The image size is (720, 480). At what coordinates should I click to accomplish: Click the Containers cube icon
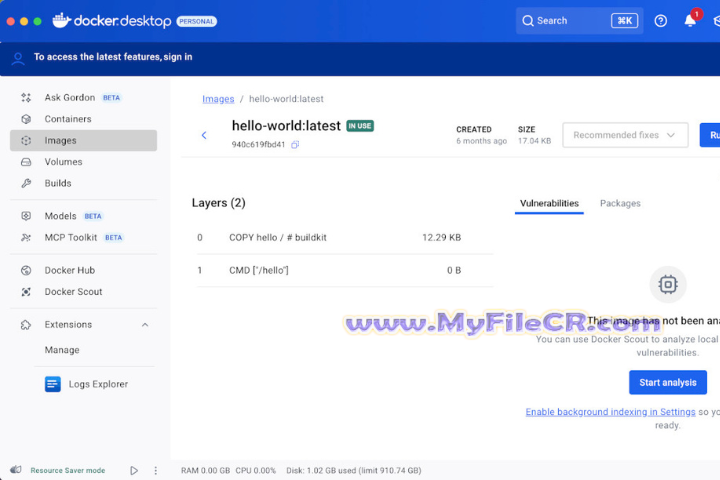pyautogui.click(x=26, y=119)
